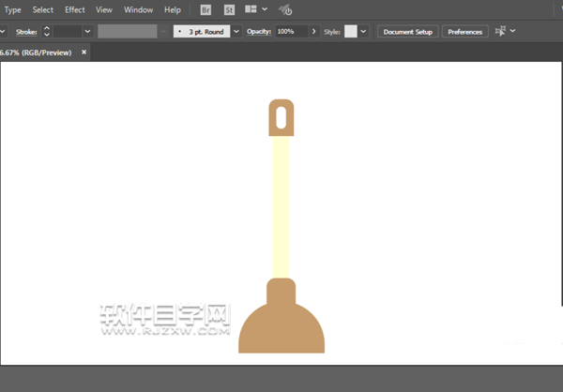The width and height of the screenshot is (563, 392).
Task: Open the Effect menu
Action: point(74,9)
